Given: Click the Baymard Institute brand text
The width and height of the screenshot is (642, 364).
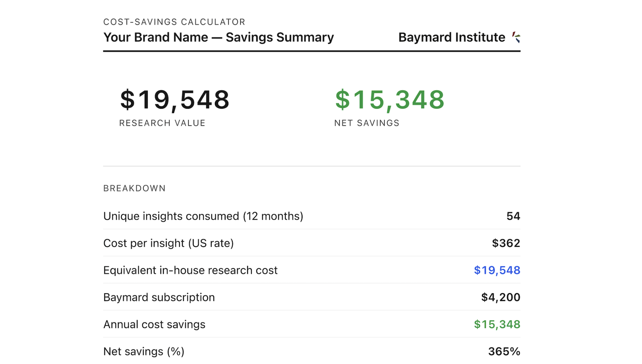Looking at the screenshot, I should click(x=452, y=37).
